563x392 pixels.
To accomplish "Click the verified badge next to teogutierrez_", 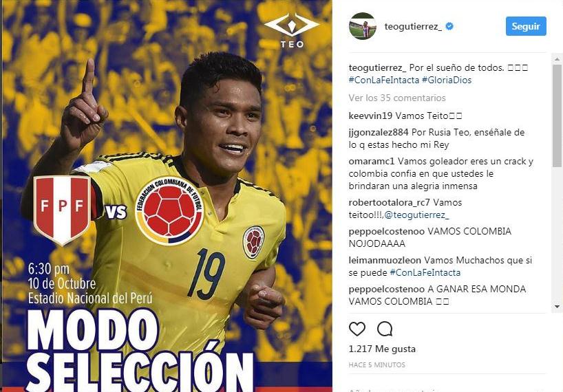I will [x=449, y=26].
